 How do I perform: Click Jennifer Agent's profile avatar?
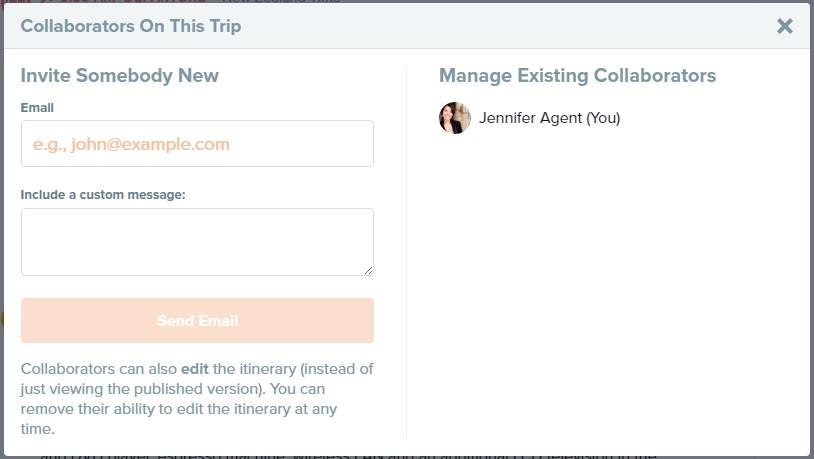(x=455, y=118)
